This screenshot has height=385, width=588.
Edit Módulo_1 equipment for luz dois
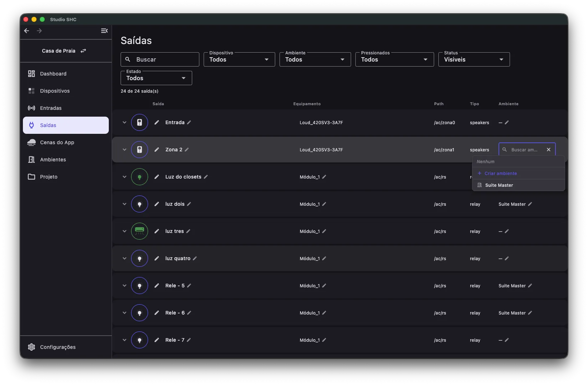pyautogui.click(x=324, y=204)
